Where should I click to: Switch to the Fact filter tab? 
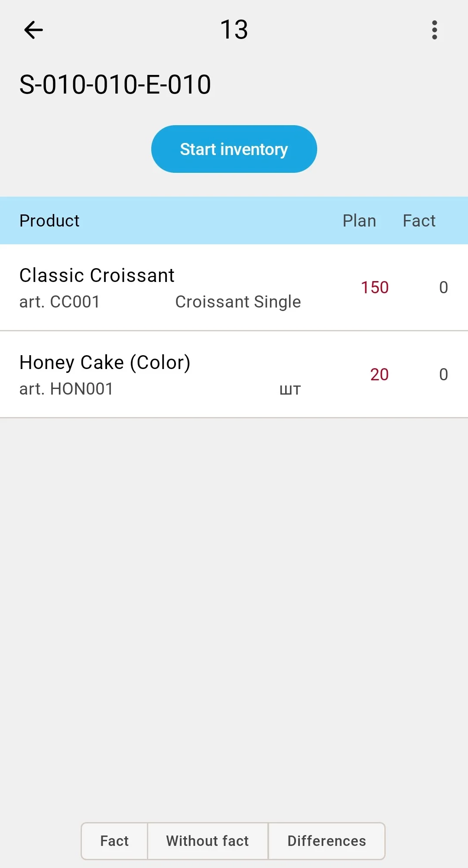pyautogui.click(x=114, y=841)
